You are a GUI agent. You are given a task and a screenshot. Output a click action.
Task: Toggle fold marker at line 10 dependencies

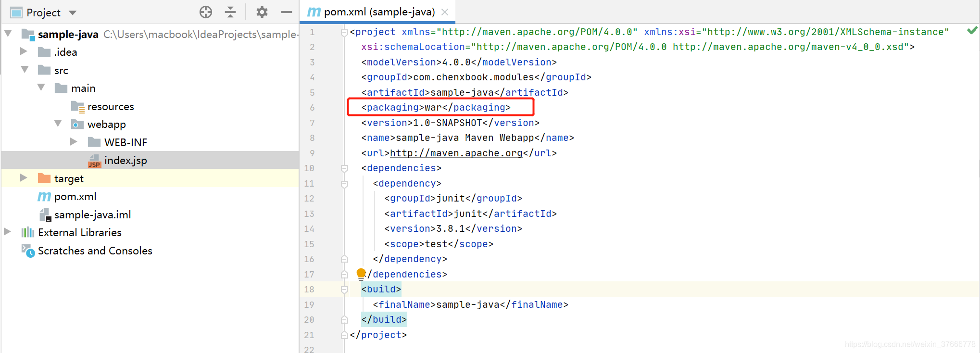[x=344, y=168]
